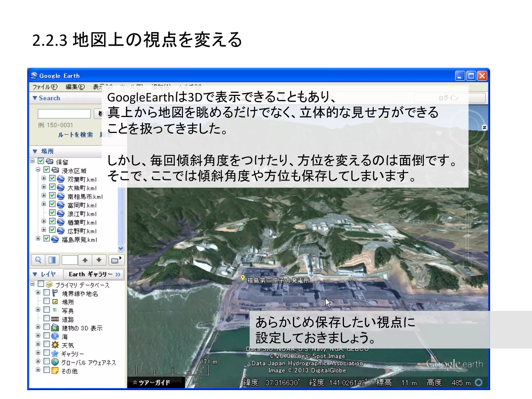This screenshot has height=399, width=532.
Task: Open the 表示(V) menu
Action: pos(103,87)
